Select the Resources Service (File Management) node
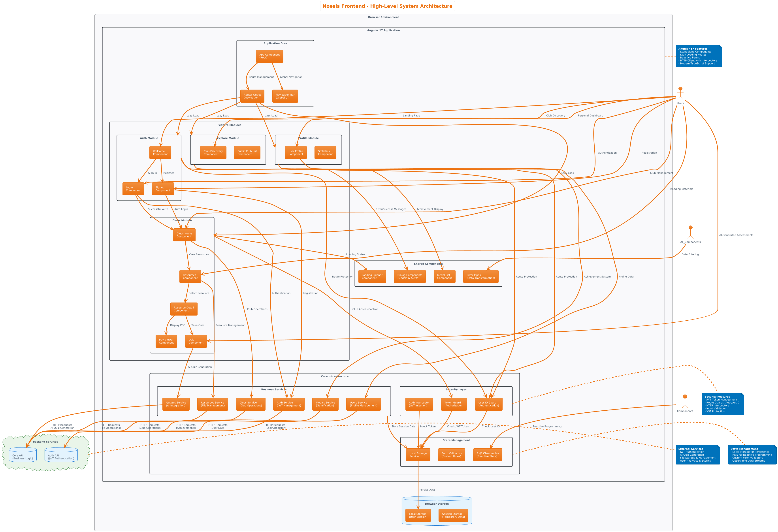 click(213, 404)
